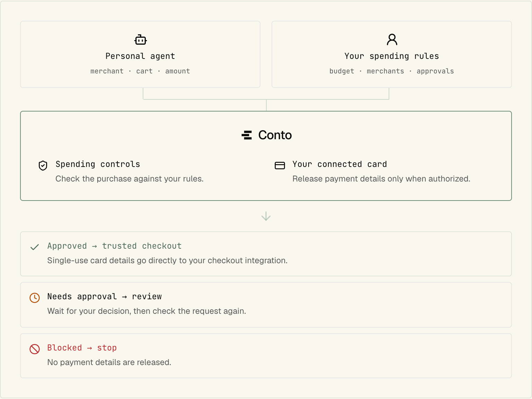The image size is (532, 399).
Task: Click the robot icon above Personal agent
Action: (x=140, y=40)
